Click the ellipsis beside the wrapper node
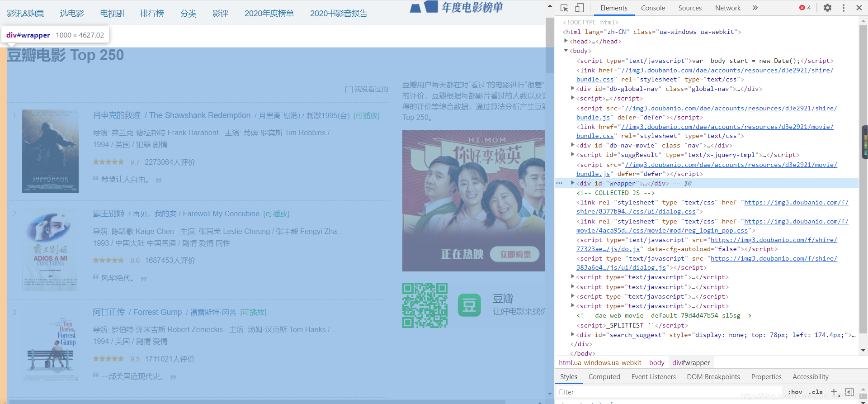This screenshot has width=868, height=404. coord(559,183)
